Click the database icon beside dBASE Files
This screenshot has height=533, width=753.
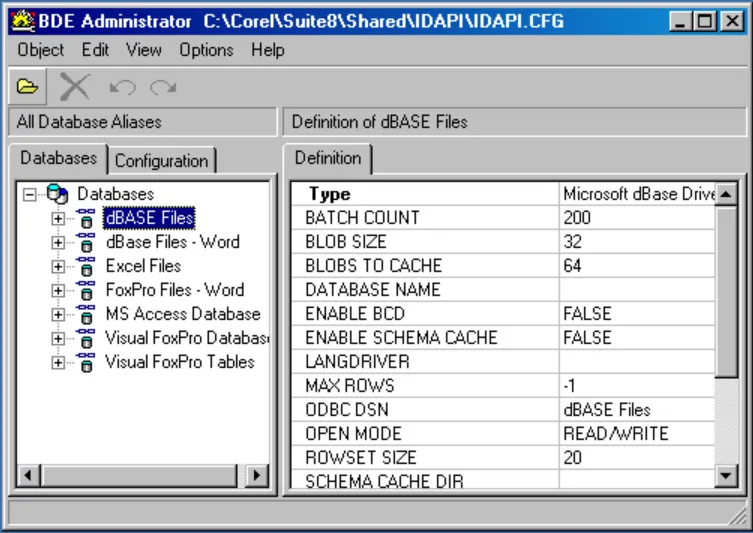pyautogui.click(x=86, y=218)
